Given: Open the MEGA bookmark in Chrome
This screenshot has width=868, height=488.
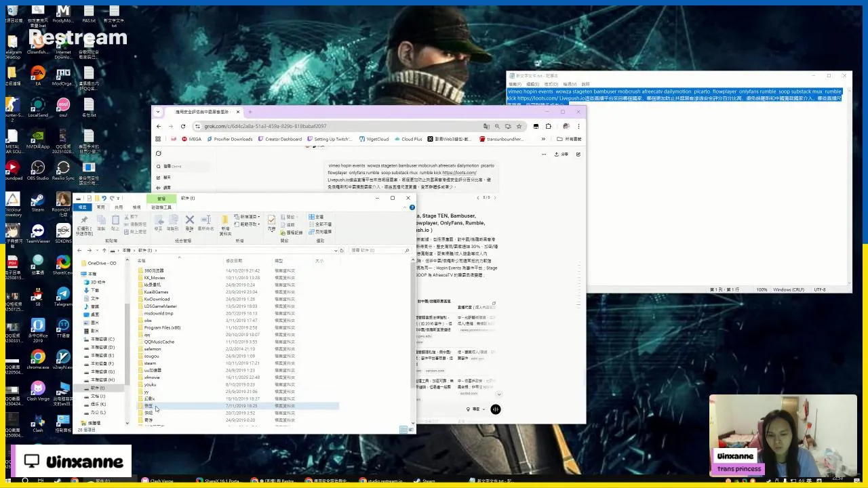Looking at the screenshot, I should pos(191,139).
